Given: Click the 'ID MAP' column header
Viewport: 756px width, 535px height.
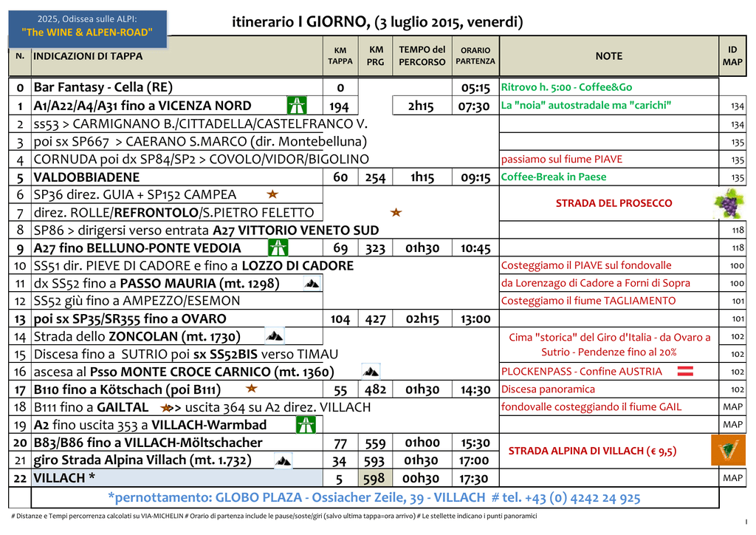Looking at the screenshot, I should pos(732,55).
